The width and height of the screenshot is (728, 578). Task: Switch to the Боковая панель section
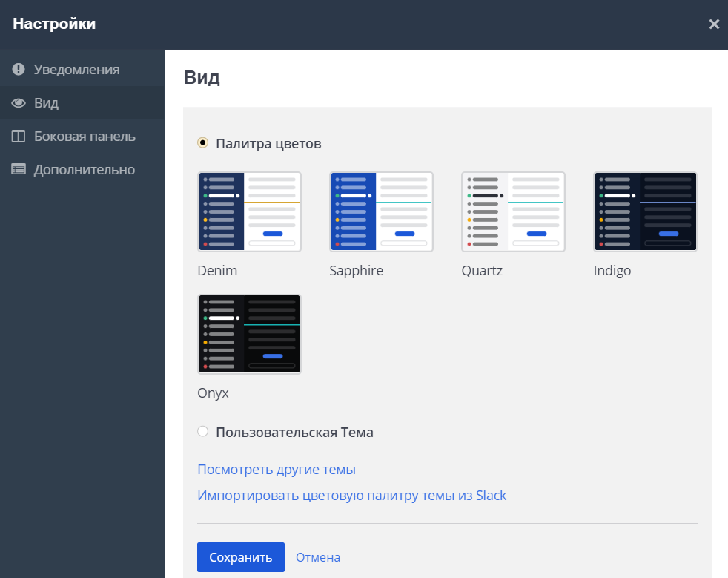tap(85, 137)
